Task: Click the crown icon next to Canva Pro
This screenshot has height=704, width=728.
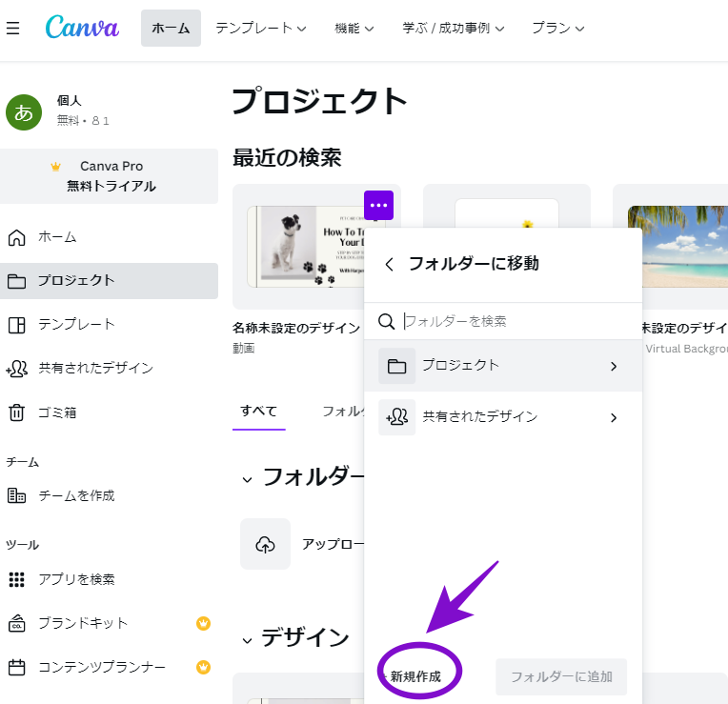Action: click(55, 167)
